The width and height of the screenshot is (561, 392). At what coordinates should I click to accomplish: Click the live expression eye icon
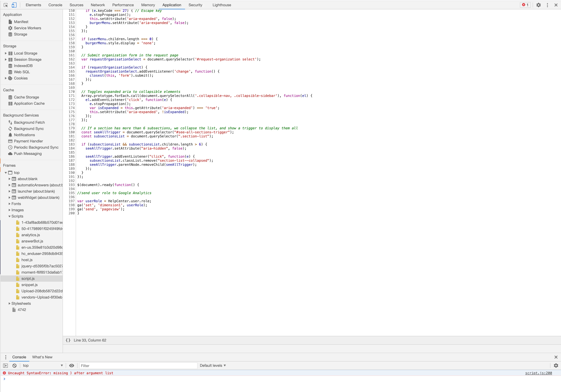72,366
